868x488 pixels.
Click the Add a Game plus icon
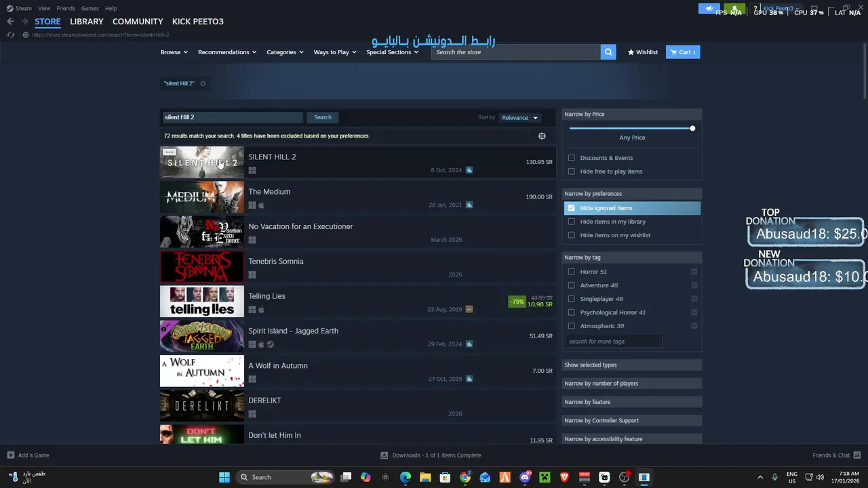click(10, 455)
